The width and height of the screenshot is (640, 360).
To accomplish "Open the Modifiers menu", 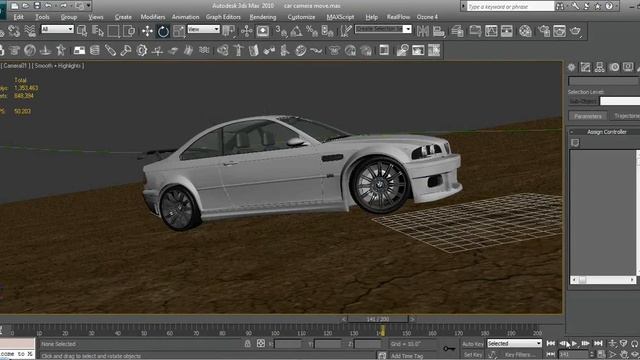I will [153, 17].
